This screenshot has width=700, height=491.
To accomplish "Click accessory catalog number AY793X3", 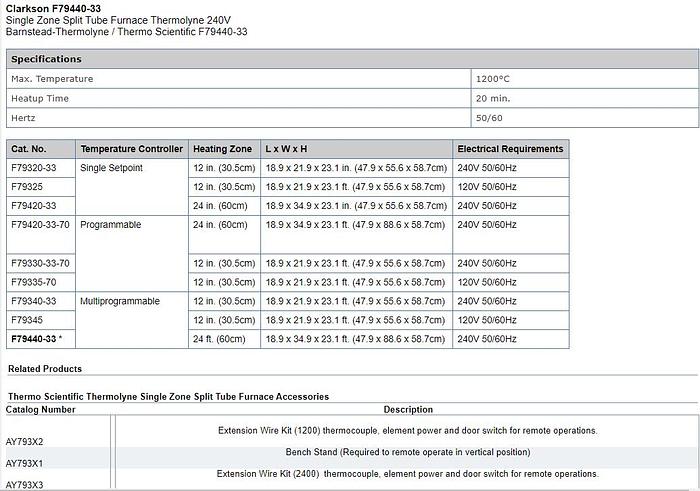I will (26, 484).
